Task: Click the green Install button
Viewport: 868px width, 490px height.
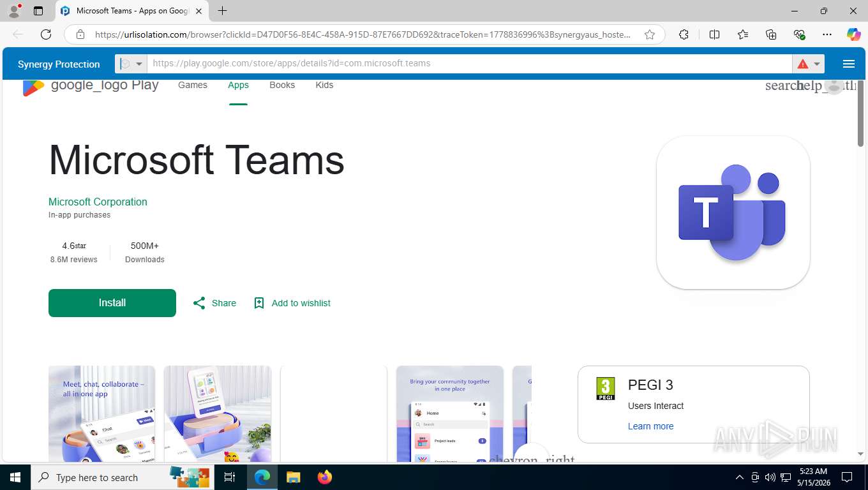Action: pyautogui.click(x=112, y=303)
